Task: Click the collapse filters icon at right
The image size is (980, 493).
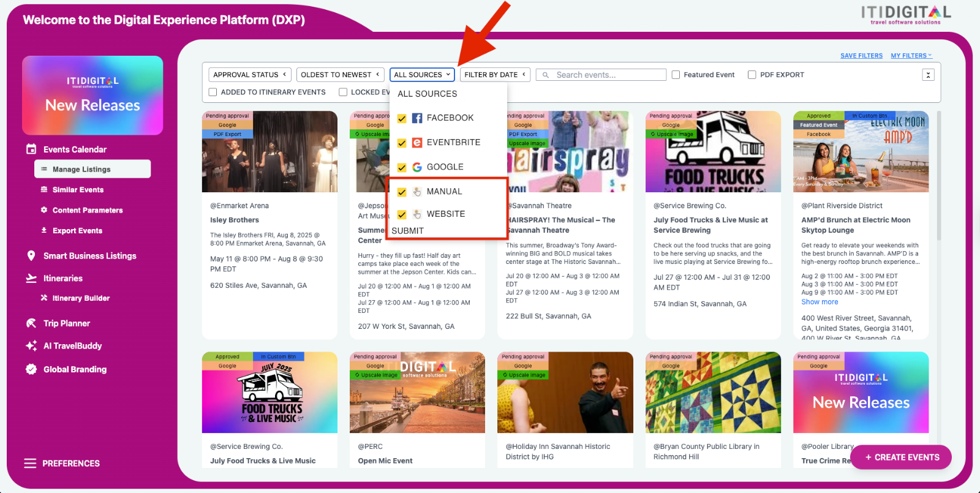Action: [928, 75]
